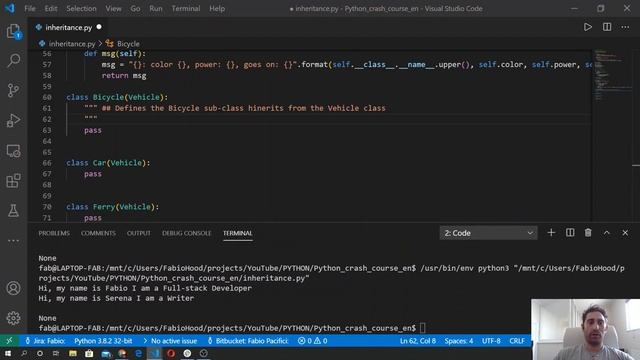Open the Go menu
640x360 pixels.
click(135, 8)
